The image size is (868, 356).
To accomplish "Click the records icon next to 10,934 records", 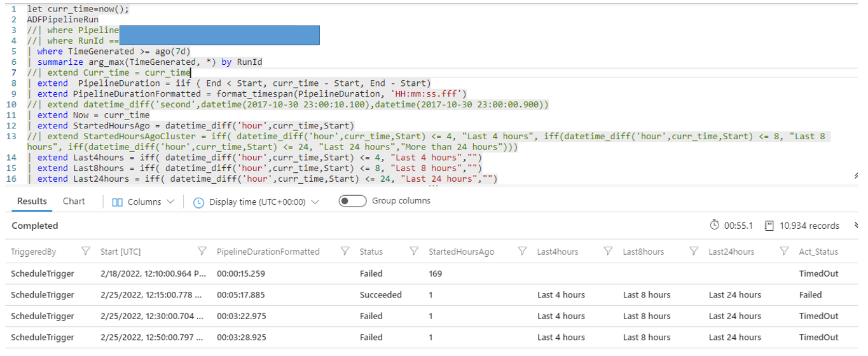I will click(x=769, y=225).
